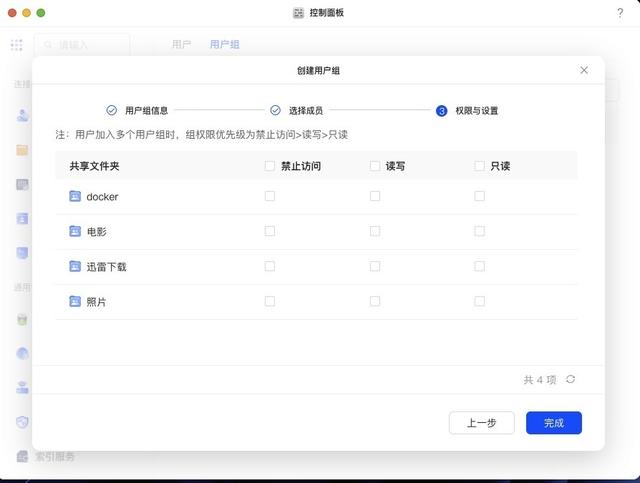This screenshot has width=640, height=483.
Task: Click the 权限与设置 step label
Action: pyautogui.click(x=477, y=111)
